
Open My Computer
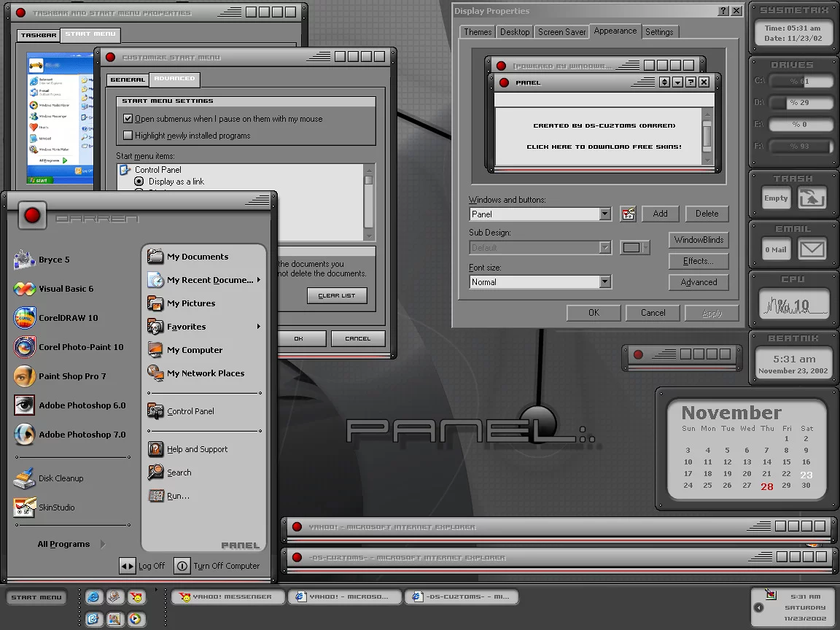tap(194, 350)
